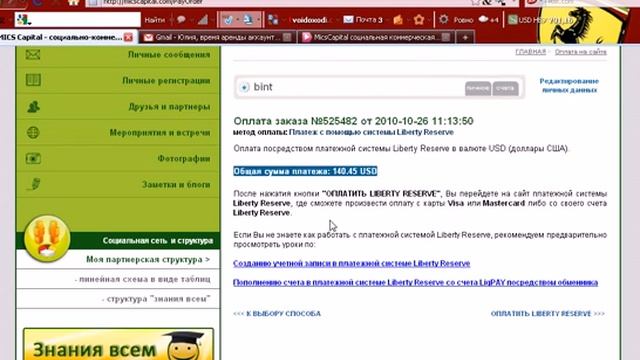Open Созданию учетной записи Liberty Reserve link
Screen dimensions: 640x360
(x=351, y=263)
